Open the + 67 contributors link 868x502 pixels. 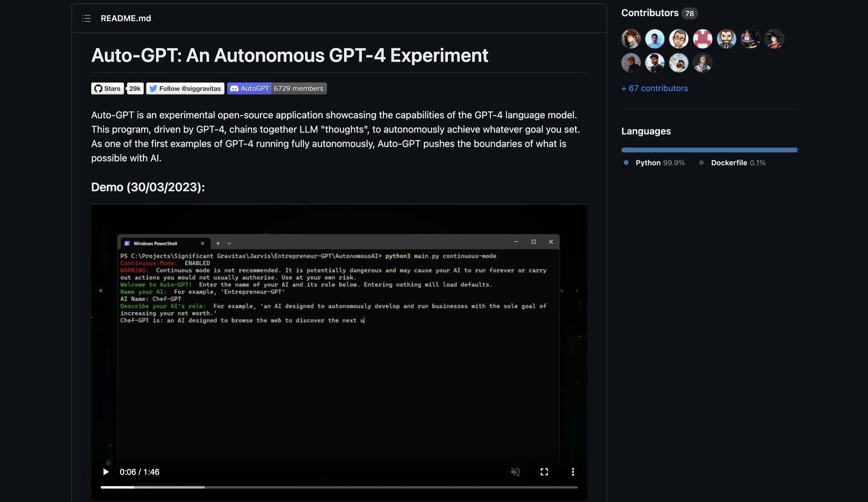[x=654, y=88]
